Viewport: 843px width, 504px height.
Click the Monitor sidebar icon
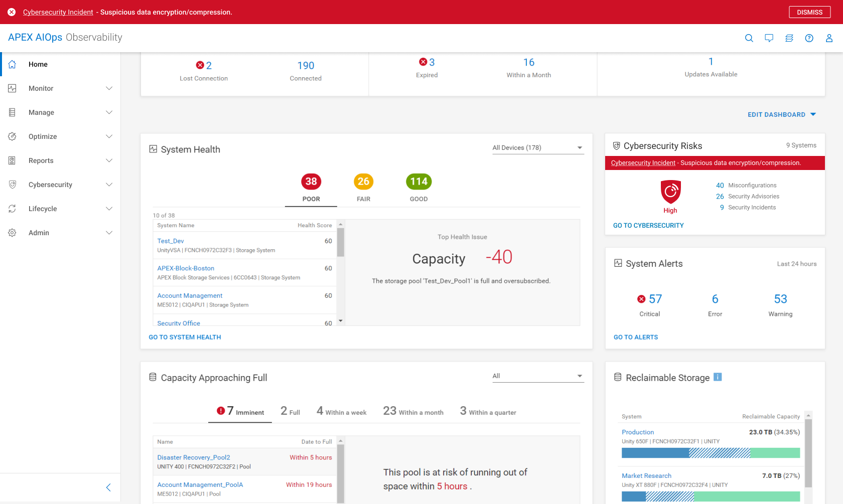pos(12,88)
